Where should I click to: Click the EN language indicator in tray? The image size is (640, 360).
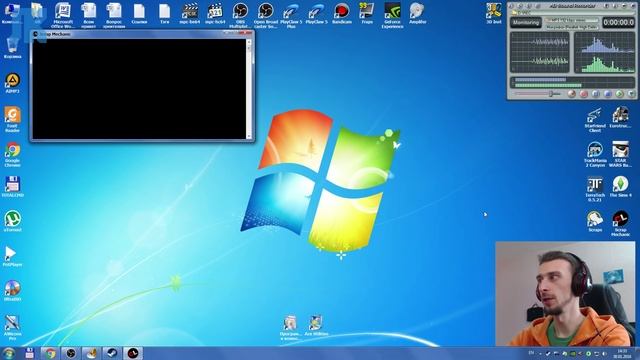click(x=531, y=353)
